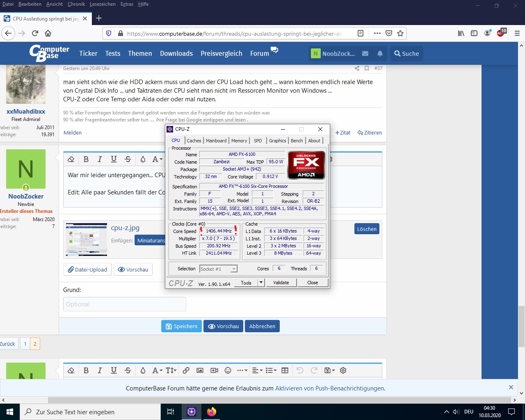Click Zitieren to quote the post
The width and height of the screenshot is (525, 420).
pos(370,132)
